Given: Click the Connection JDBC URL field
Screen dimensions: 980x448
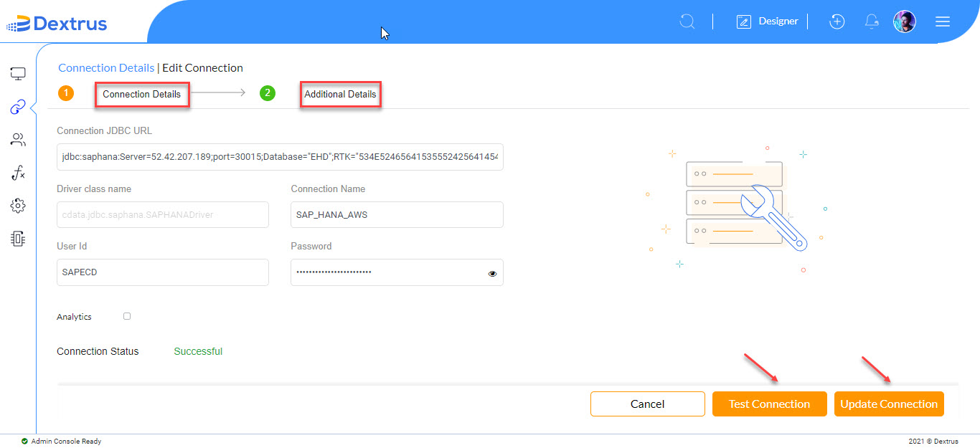Looking at the screenshot, I should (x=280, y=156).
